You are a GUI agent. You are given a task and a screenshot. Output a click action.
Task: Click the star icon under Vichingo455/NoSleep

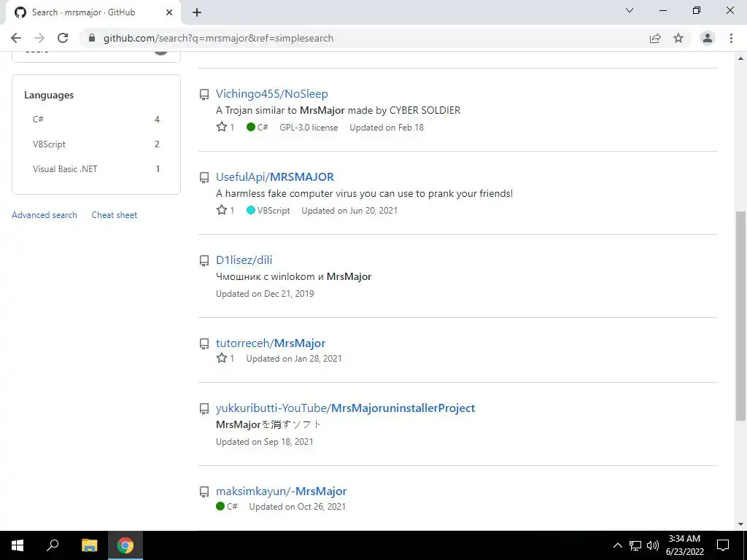click(x=222, y=127)
